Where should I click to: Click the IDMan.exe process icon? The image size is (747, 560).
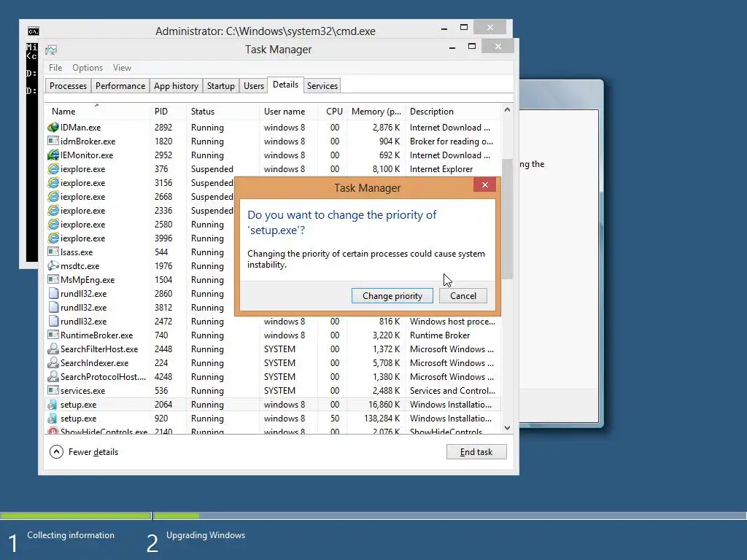coord(53,127)
